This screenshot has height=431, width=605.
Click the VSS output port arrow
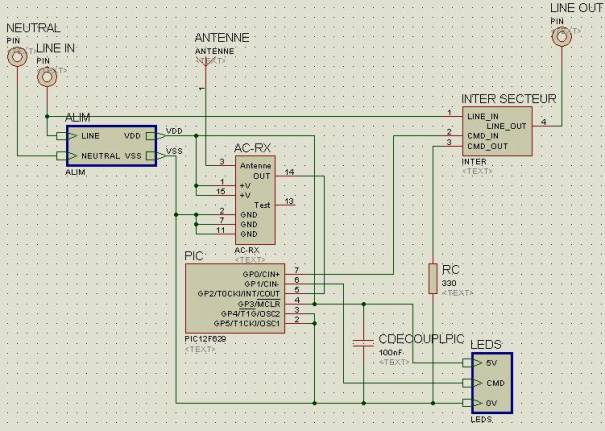(x=156, y=156)
